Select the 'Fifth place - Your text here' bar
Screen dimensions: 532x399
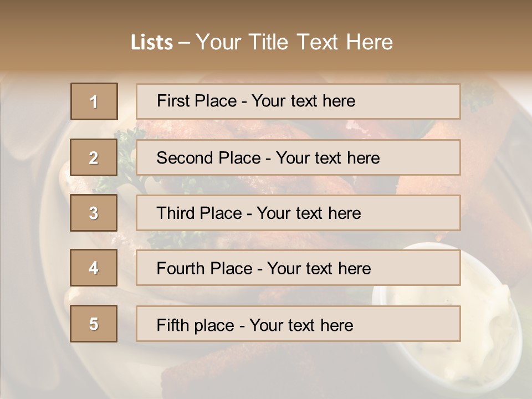coord(298,324)
